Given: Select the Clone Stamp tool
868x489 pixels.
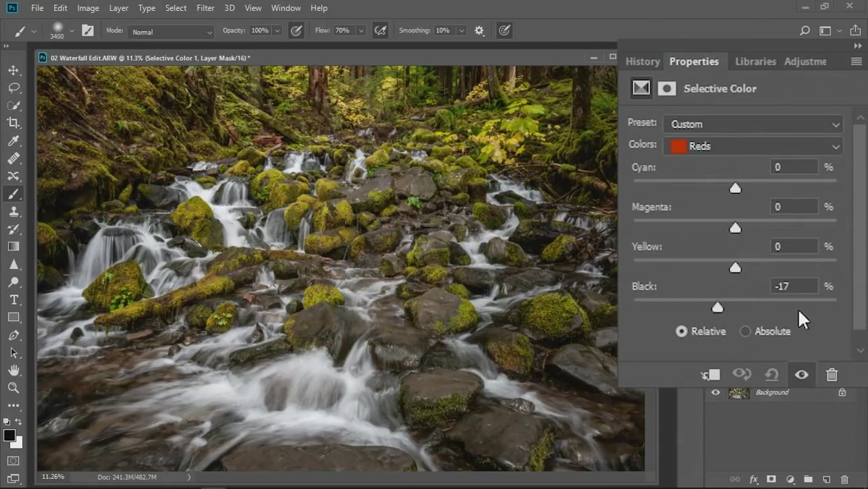Looking at the screenshot, I should [13, 211].
